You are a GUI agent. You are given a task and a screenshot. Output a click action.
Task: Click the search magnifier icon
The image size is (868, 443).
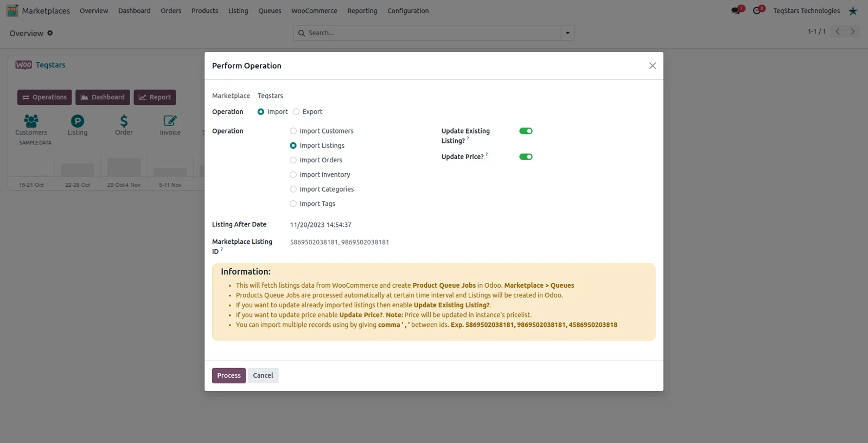[x=302, y=33]
